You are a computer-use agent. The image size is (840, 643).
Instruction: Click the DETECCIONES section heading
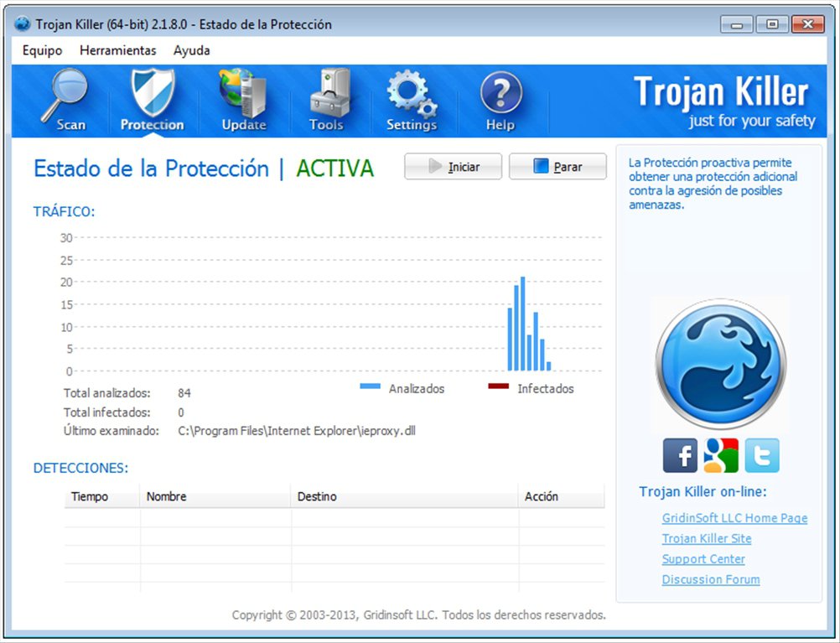point(80,468)
